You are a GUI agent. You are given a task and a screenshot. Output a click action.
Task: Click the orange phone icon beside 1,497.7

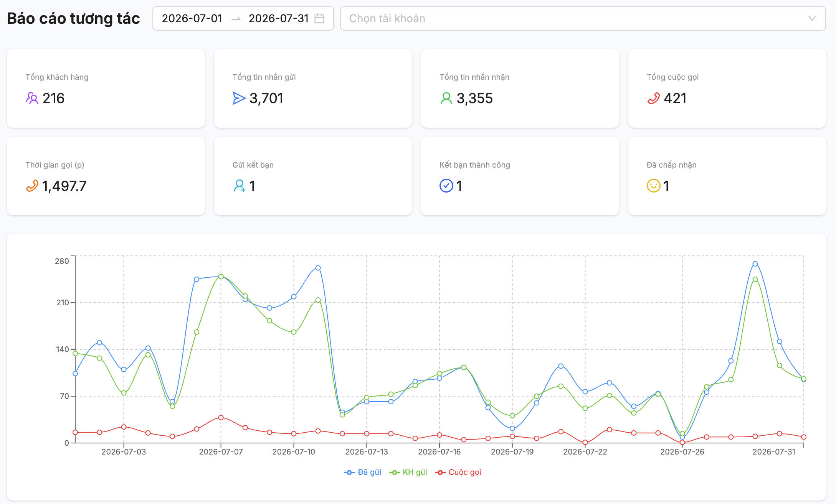click(x=32, y=186)
